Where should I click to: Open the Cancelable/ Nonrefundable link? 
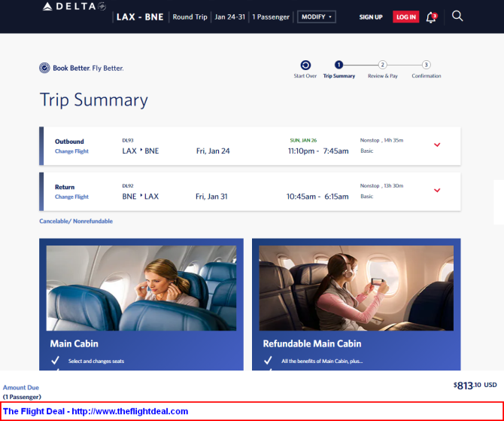[76, 221]
